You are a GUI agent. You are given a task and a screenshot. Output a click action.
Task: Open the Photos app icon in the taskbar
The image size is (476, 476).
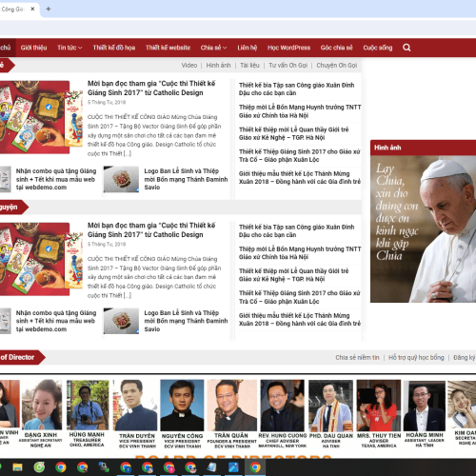click(x=233, y=467)
